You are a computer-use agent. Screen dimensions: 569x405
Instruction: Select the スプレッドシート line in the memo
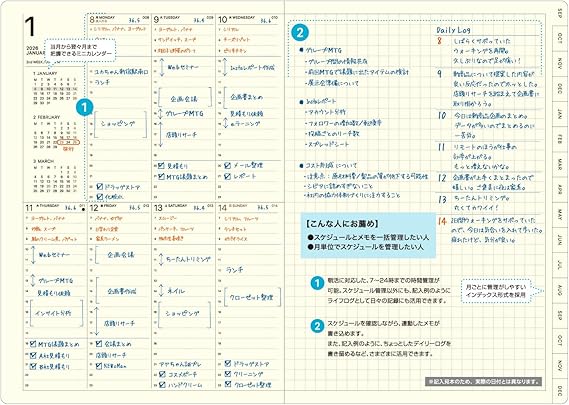(x=327, y=144)
